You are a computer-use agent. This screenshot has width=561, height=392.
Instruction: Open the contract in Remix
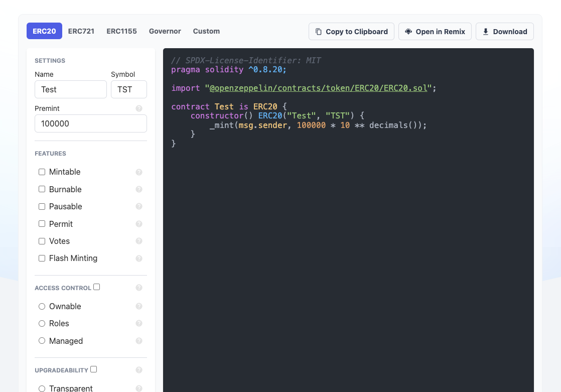(x=435, y=32)
